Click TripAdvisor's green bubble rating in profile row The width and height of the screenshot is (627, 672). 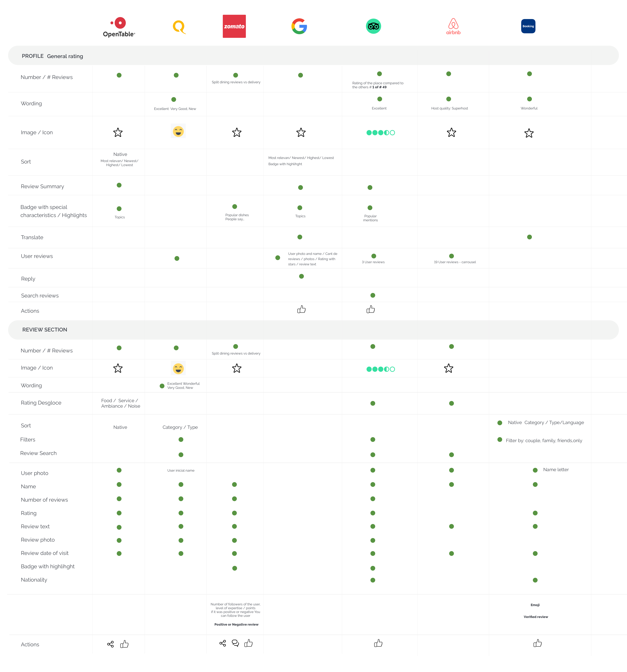click(x=380, y=133)
